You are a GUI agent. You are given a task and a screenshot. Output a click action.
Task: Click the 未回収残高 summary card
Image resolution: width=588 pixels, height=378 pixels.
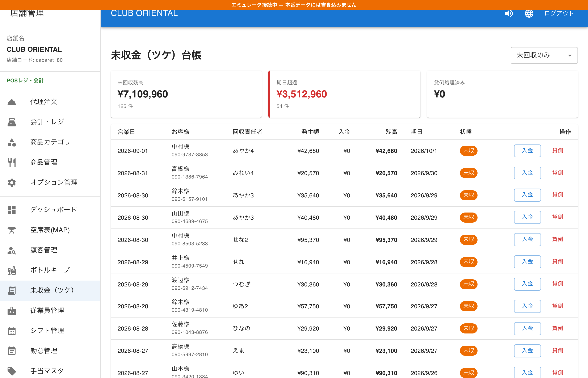point(186,94)
